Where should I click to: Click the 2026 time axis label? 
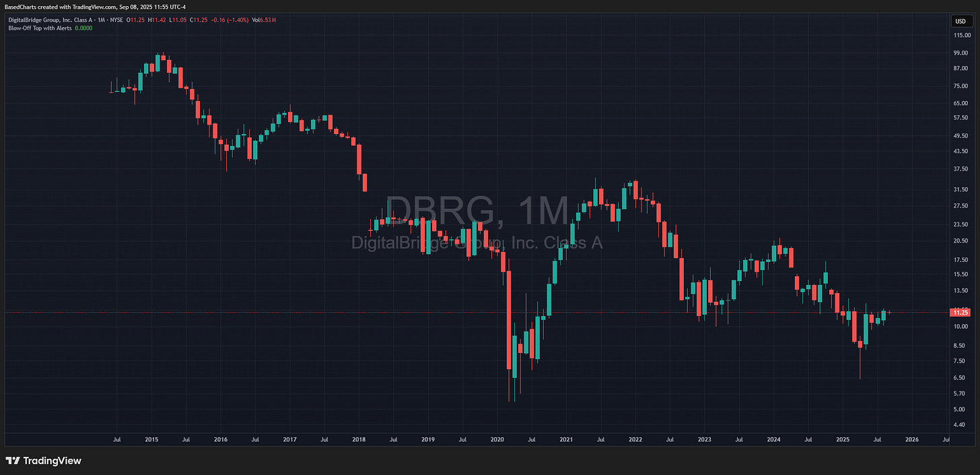912,439
